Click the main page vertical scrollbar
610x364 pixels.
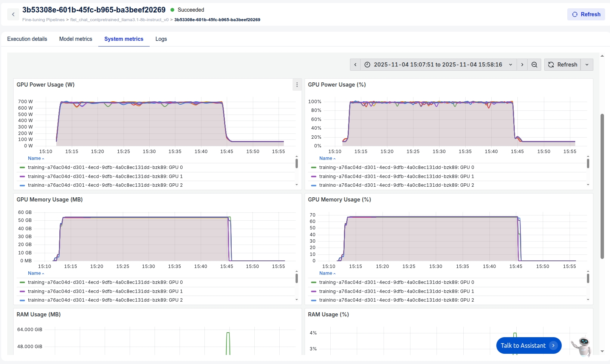coord(602,185)
